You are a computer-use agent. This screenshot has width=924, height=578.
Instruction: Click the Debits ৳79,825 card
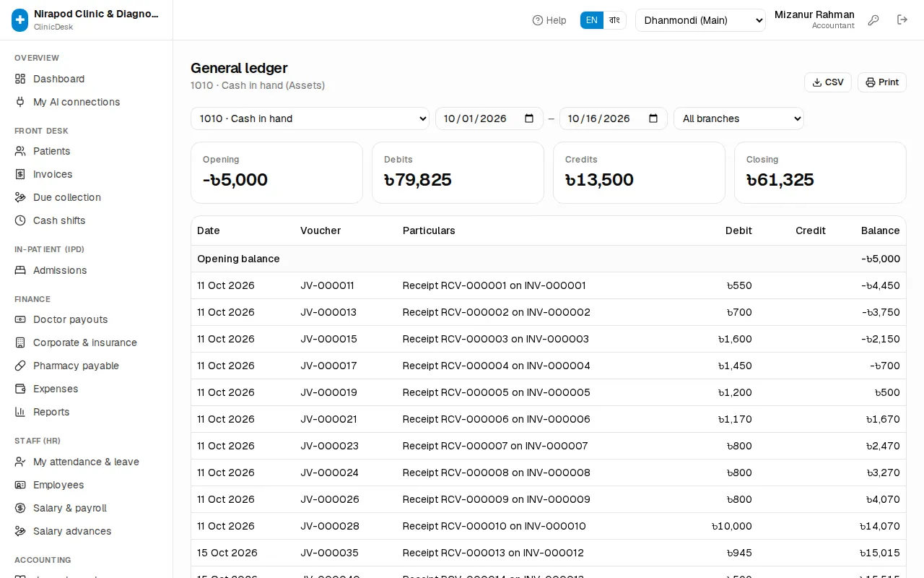click(x=458, y=173)
